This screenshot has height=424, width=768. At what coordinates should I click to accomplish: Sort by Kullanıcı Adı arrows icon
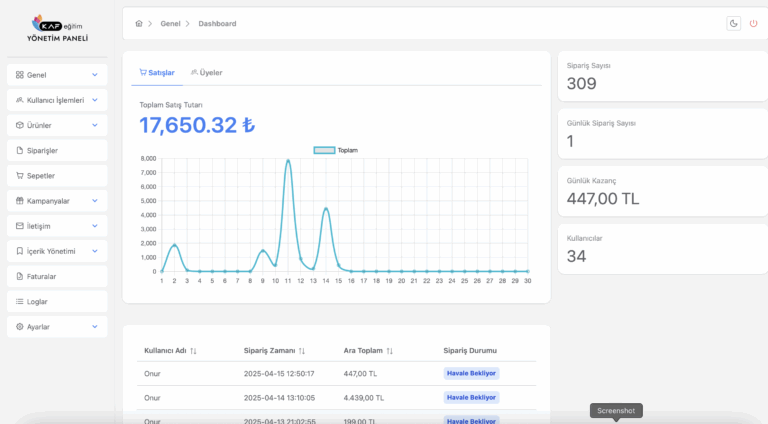point(193,351)
